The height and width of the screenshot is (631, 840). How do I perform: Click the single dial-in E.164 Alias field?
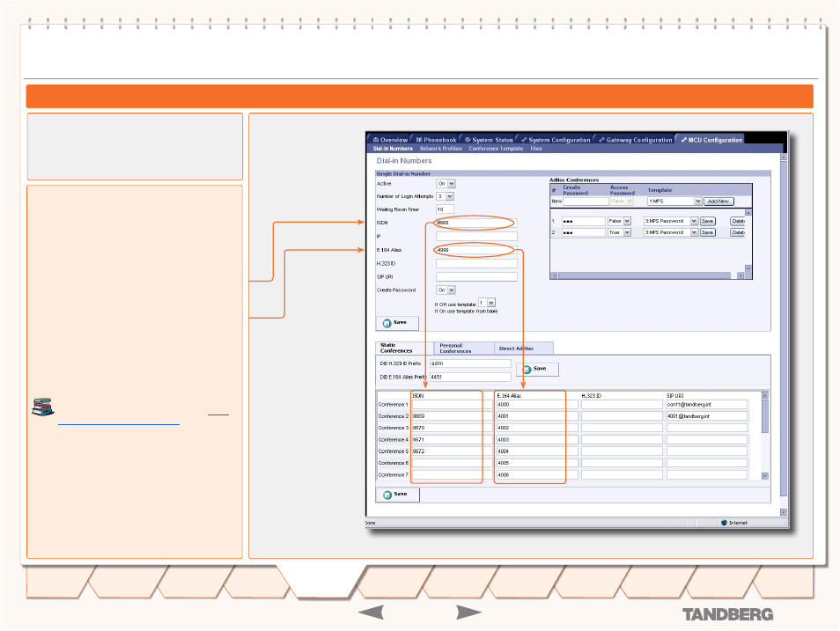pyautogui.click(x=476, y=250)
